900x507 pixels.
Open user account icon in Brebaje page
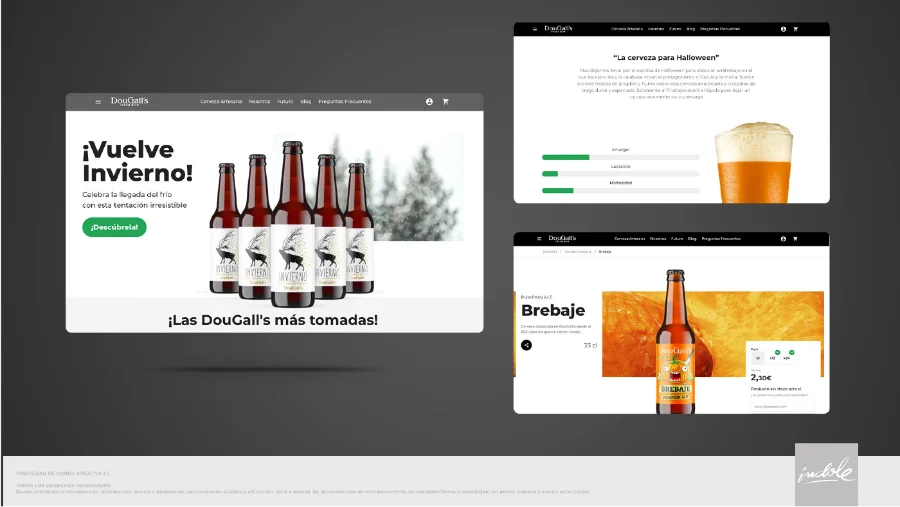point(783,239)
